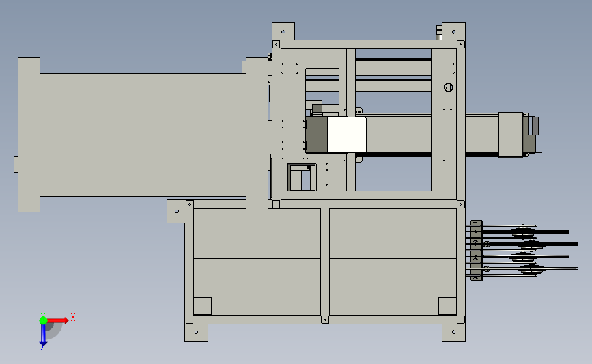Select the large housing body on the left
This screenshot has height=364, width=592.
143,135
